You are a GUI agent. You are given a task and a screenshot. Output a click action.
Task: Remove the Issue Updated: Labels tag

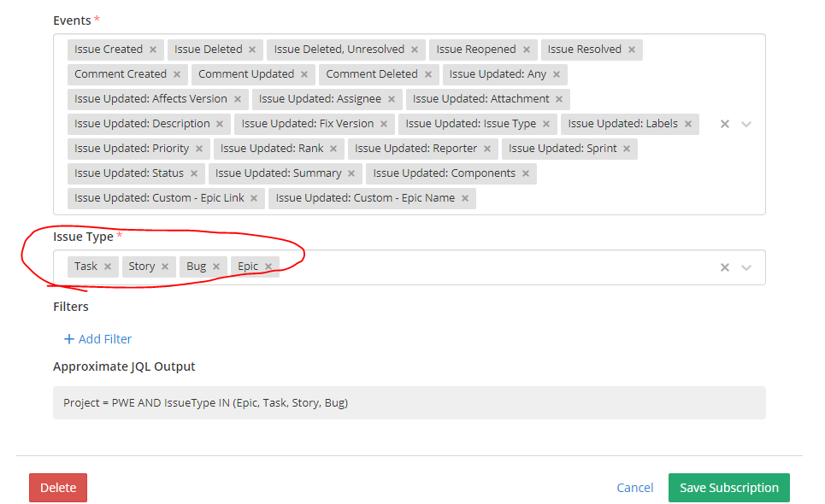point(689,123)
